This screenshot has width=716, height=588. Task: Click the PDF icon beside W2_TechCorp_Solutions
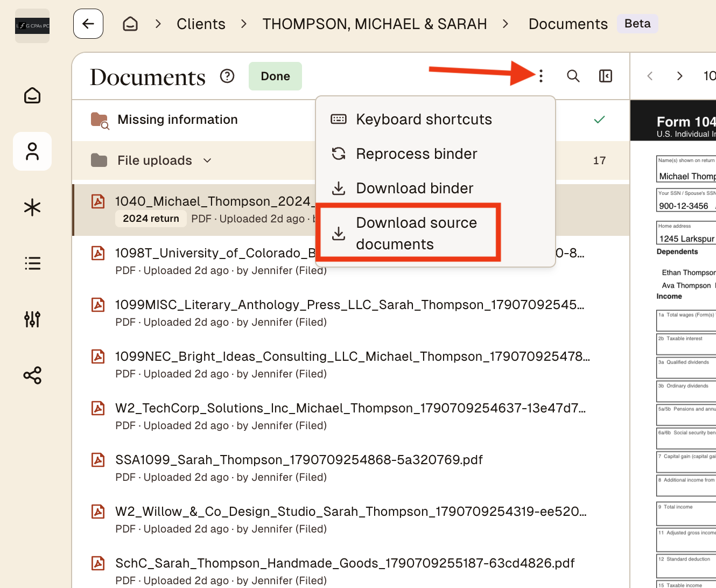click(x=98, y=408)
